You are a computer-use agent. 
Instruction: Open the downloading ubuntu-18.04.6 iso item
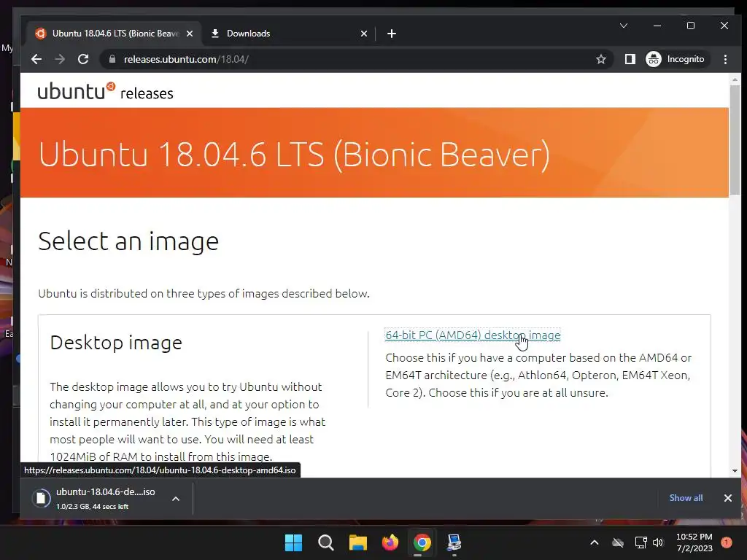[105, 499]
